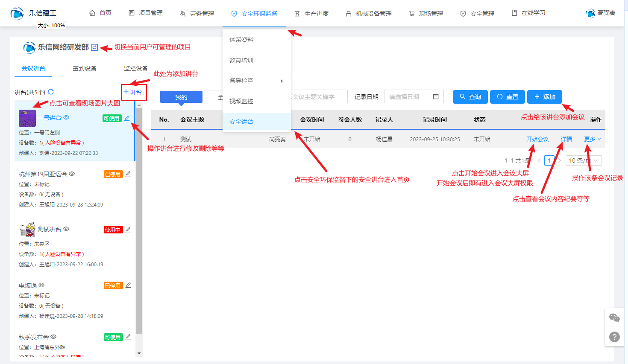Toggle the eye icon next to 测试讲台
This screenshot has height=364, width=628.
coord(66,229)
